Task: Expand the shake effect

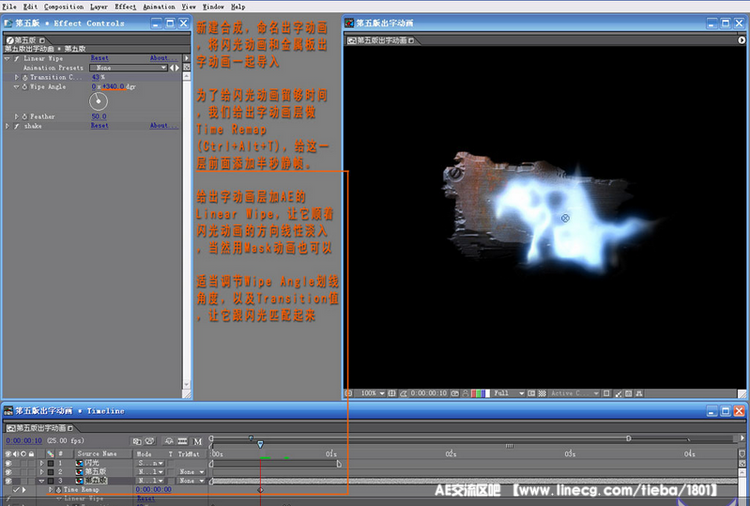Action: [x=7, y=126]
